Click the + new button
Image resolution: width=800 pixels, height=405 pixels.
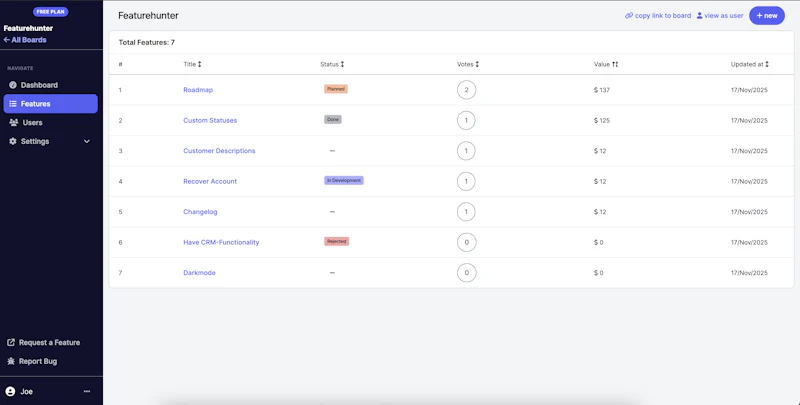point(766,16)
